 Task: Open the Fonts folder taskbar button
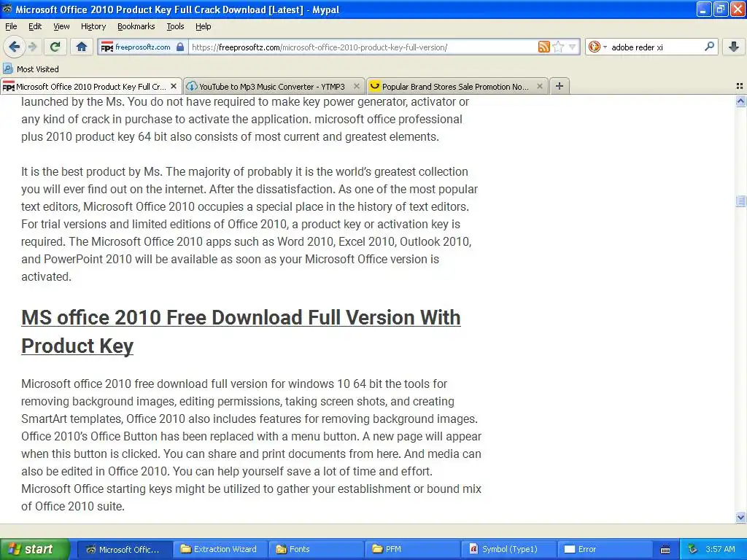pyautogui.click(x=315, y=549)
